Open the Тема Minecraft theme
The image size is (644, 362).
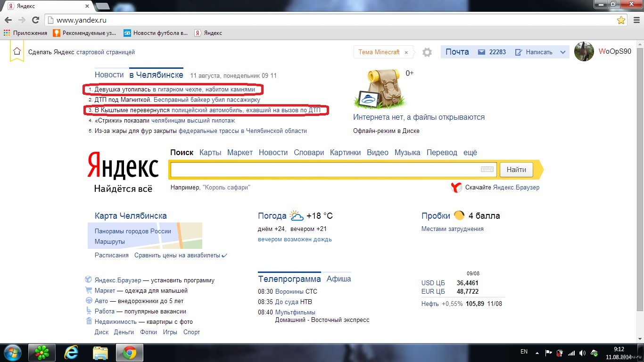(379, 52)
